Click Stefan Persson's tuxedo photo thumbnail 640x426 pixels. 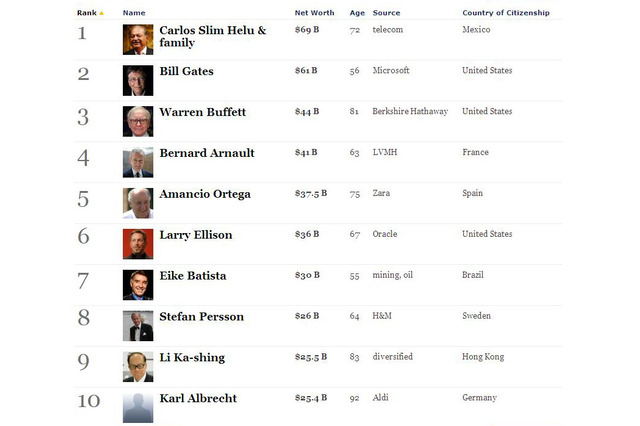(138, 326)
